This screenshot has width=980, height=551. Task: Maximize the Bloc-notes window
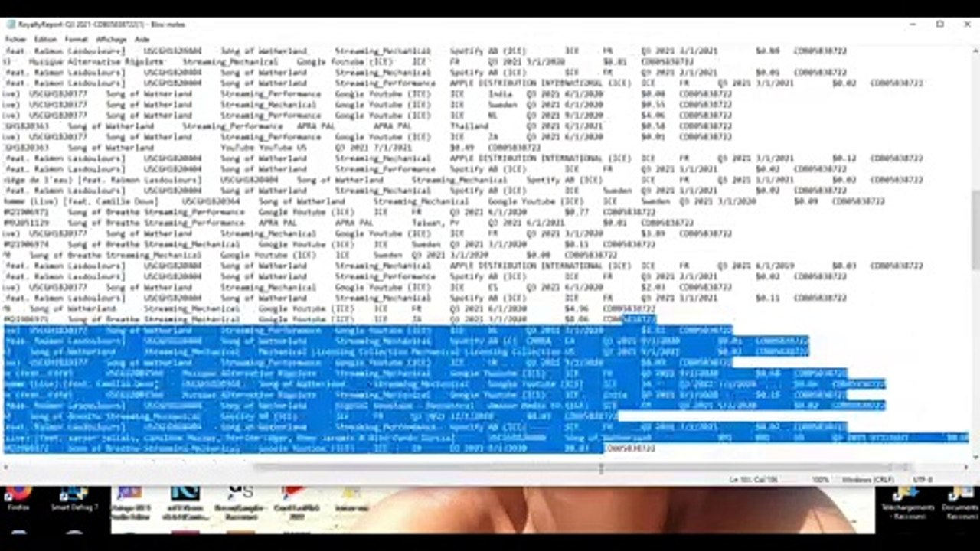(x=940, y=24)
